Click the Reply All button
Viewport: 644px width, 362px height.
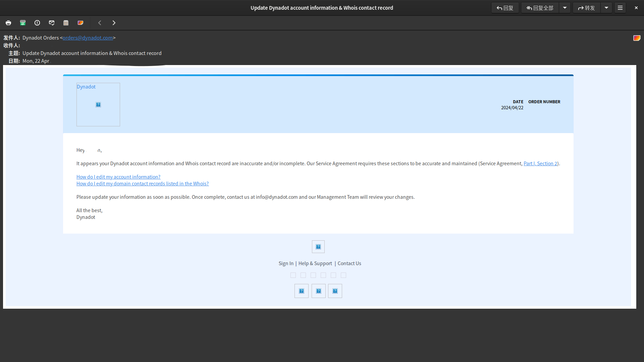point(540,7)
